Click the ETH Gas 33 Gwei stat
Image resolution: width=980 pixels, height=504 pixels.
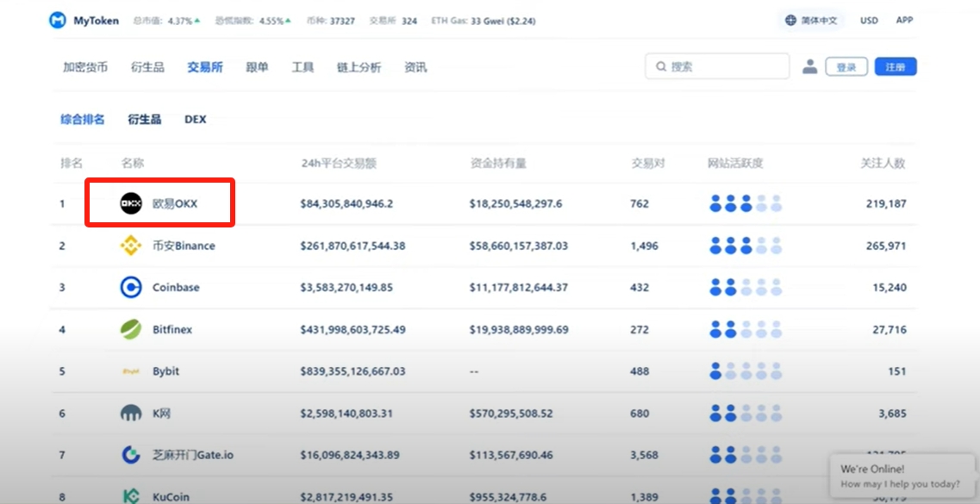click(x=484, y=21)
